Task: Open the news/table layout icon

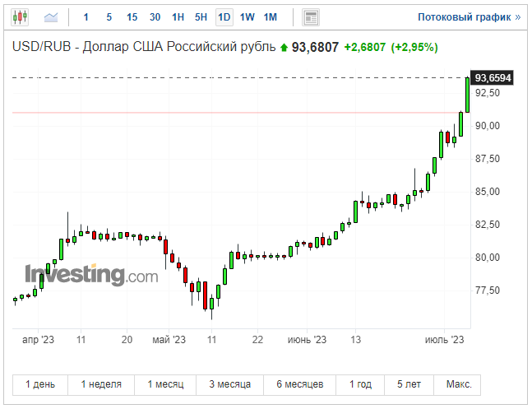Action: coord(311,17)
